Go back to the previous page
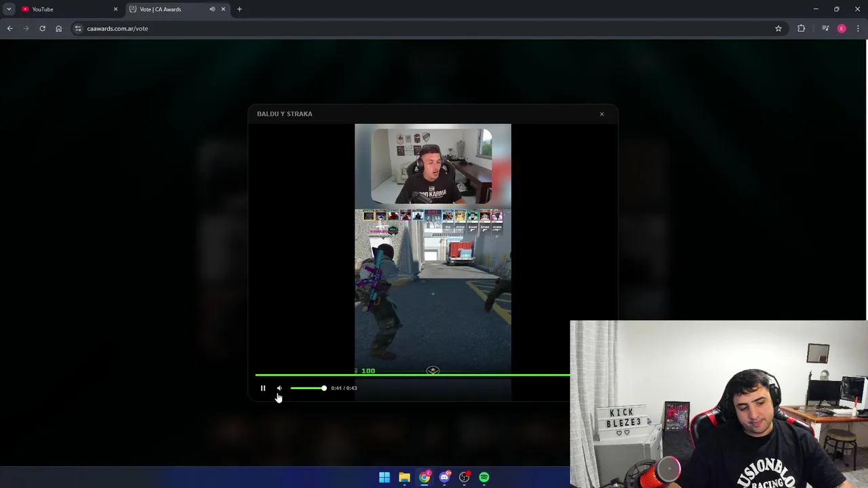Screen dimensions: 868x488 pos(9,28)
